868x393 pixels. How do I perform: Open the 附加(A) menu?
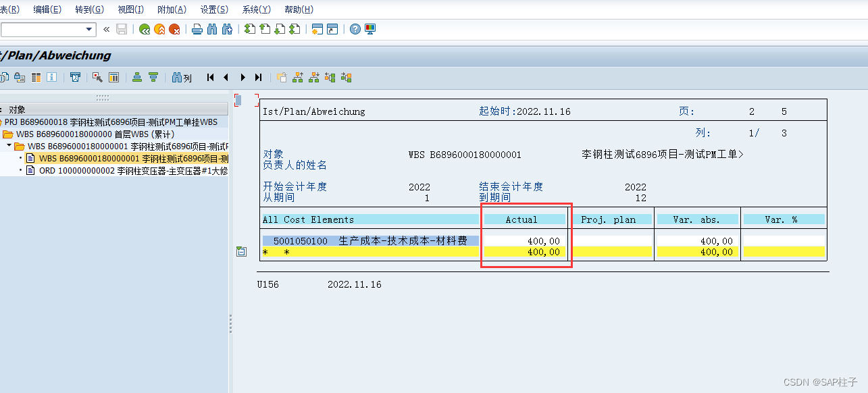(172, 9)
